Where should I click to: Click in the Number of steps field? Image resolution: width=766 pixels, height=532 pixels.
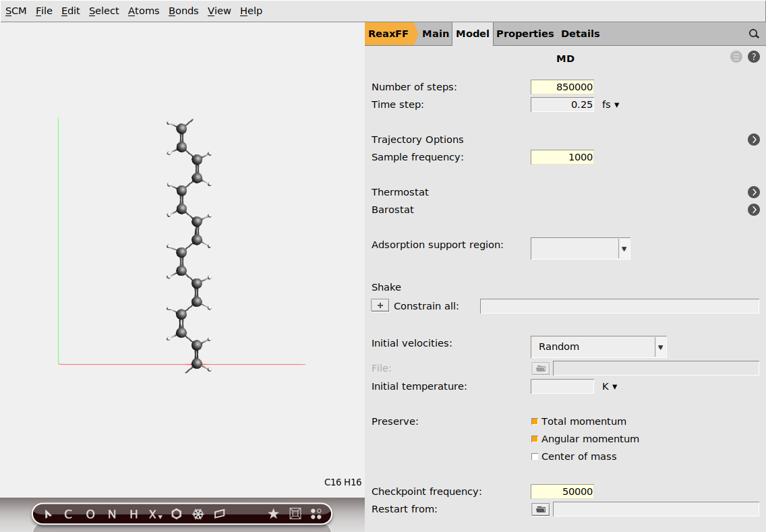pos(562,87)
